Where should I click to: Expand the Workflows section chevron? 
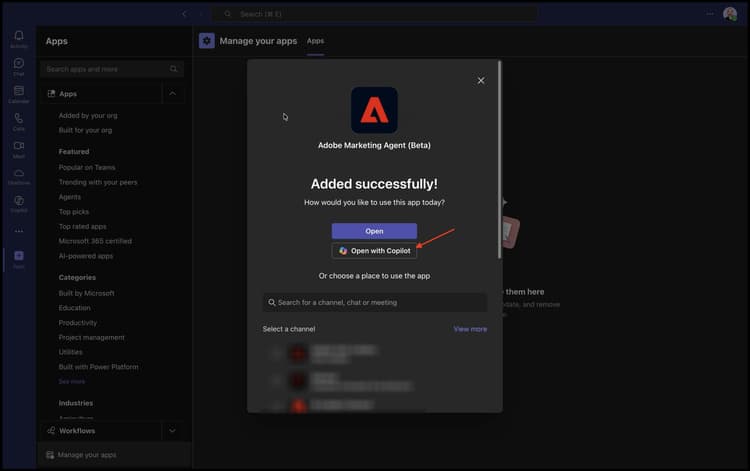pos(173,431)
